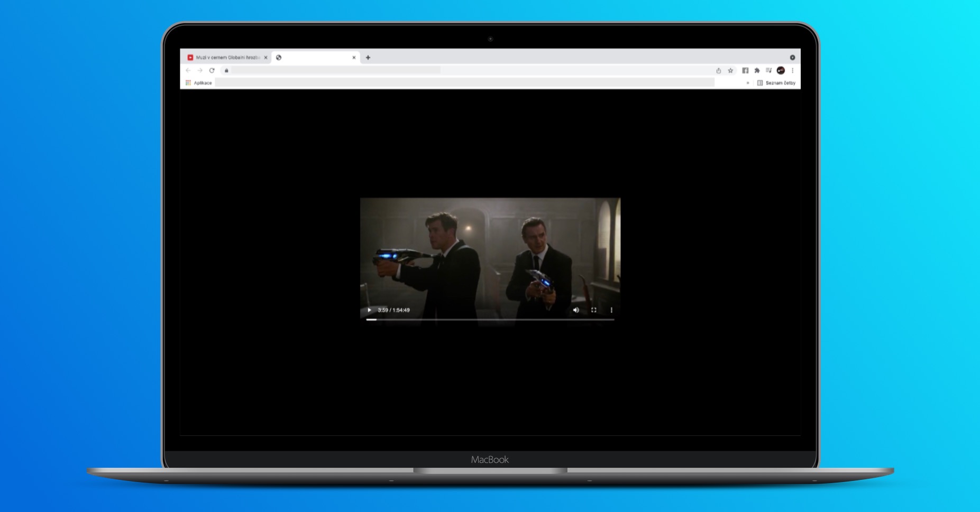Seek using the video progress bar
The width and height of the screenshot is (980, 512).
490,320
